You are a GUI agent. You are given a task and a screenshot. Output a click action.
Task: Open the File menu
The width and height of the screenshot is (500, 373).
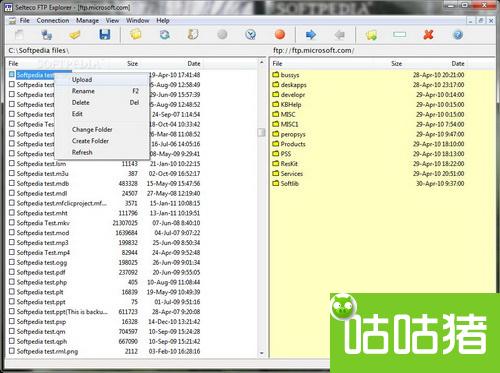tap(24, 20)
